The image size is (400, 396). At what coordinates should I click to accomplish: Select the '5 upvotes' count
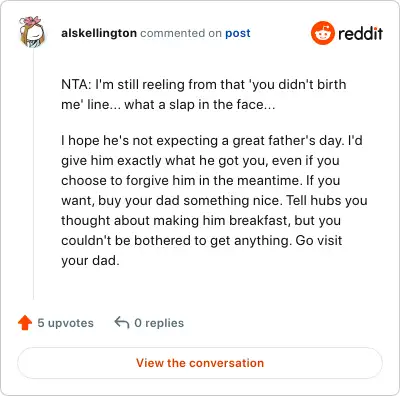66,323
